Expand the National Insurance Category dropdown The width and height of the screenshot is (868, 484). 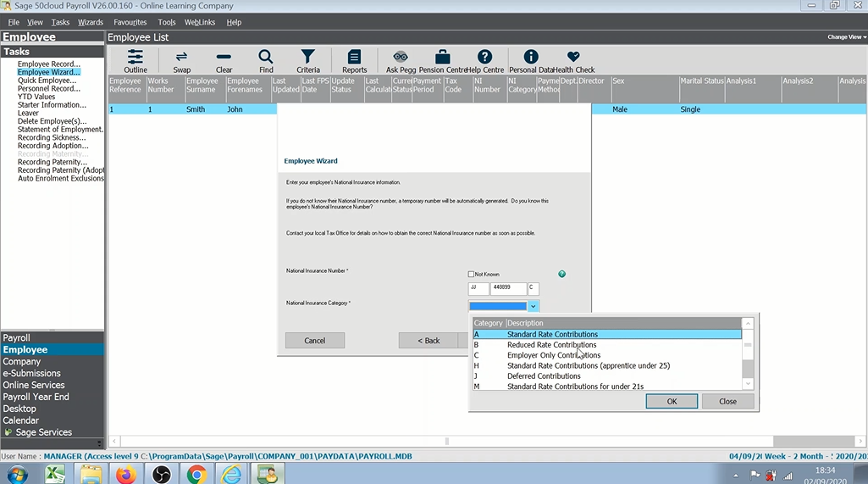tap(534, 306)
